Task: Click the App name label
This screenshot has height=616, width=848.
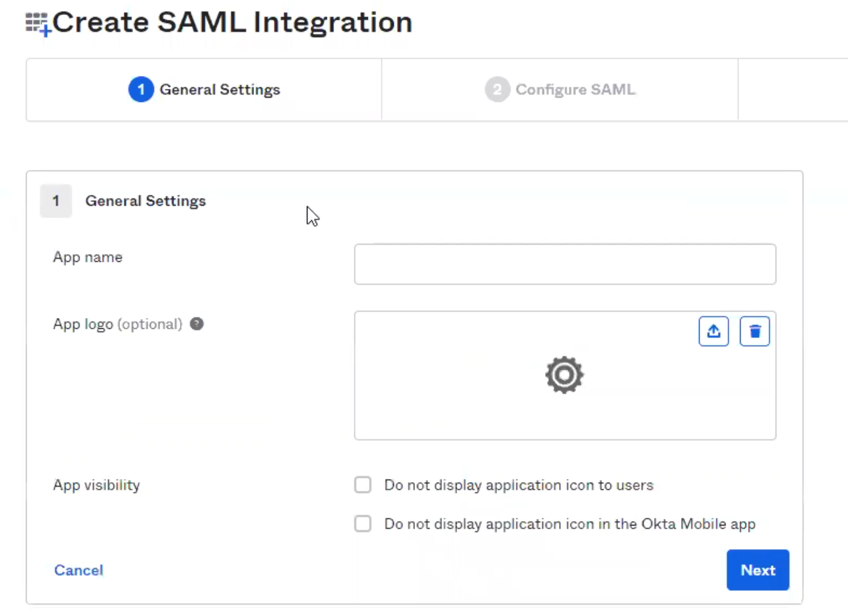Action: tap(87, 257)
